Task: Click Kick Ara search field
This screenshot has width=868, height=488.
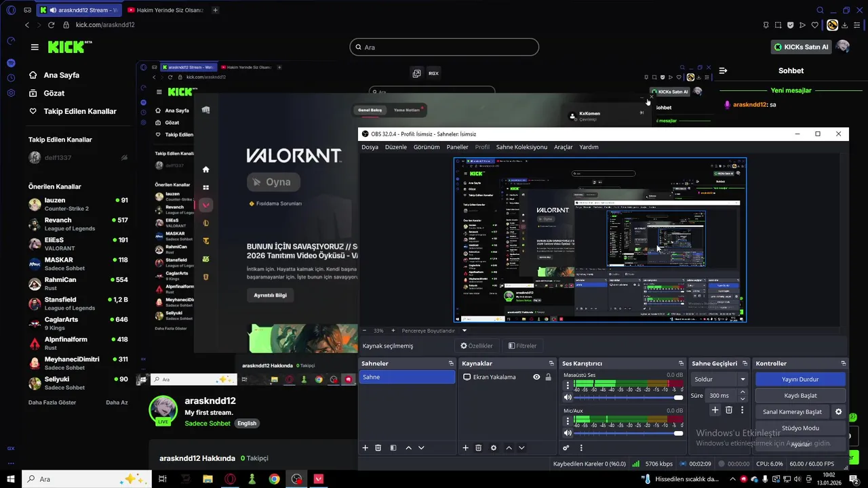Action: pos(444,47)
